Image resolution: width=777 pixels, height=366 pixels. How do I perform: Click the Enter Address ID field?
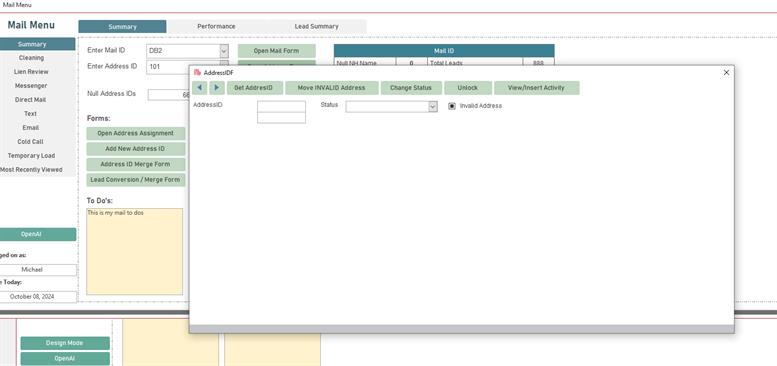tap(167, 67)
